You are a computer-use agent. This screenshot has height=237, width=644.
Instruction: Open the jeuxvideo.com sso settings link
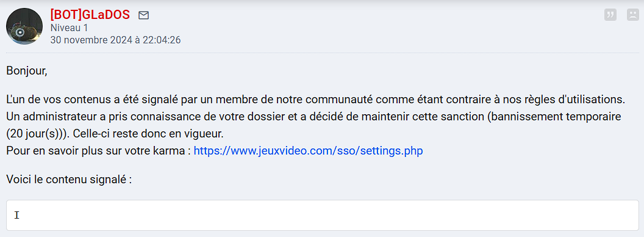[308, 151]
